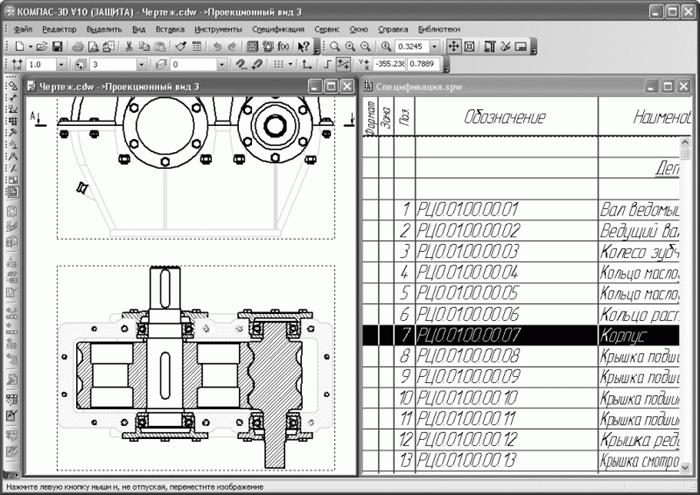Copy selection with the Copy icon
Screen dimensions: 700x495
[144, 46]
